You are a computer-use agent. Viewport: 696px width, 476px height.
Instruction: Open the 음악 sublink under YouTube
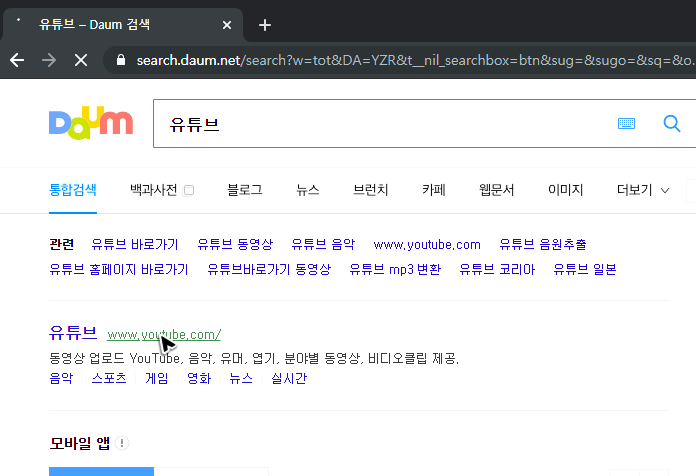point(61,378)
